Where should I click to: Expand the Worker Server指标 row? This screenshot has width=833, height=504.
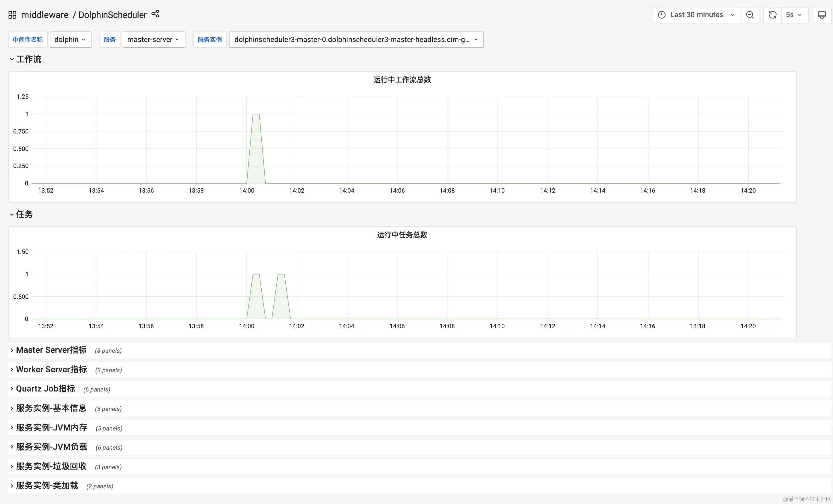click(x=51, y=370)
